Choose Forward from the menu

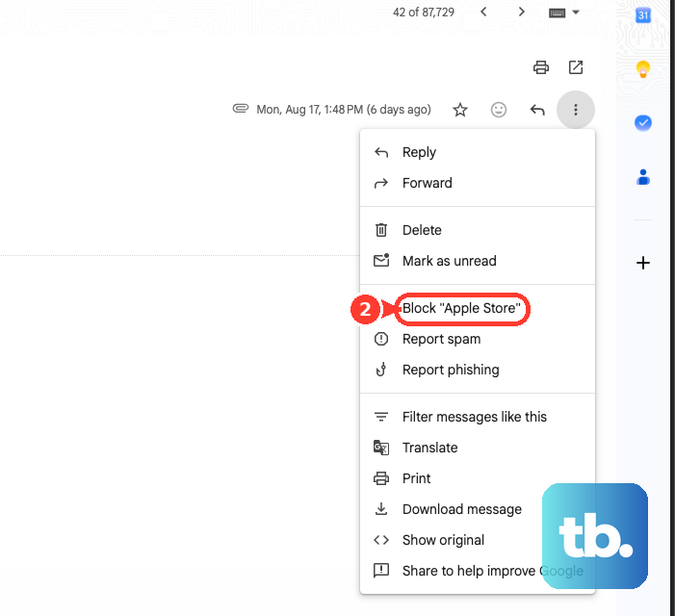pos(478,183)
